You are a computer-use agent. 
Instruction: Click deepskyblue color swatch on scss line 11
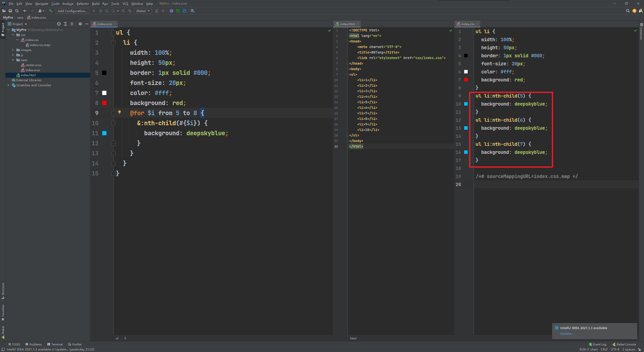[x=104, y=133]
